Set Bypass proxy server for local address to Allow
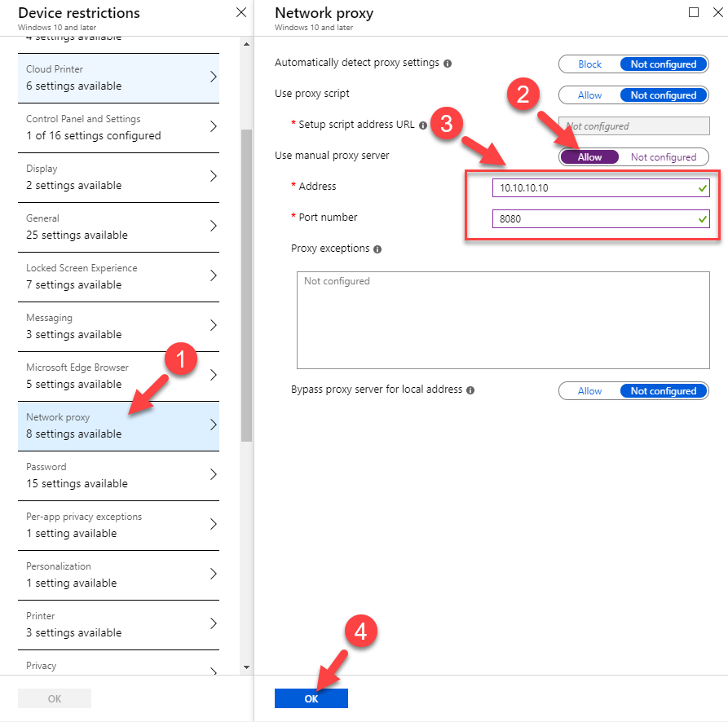 (x=589, y=390)
